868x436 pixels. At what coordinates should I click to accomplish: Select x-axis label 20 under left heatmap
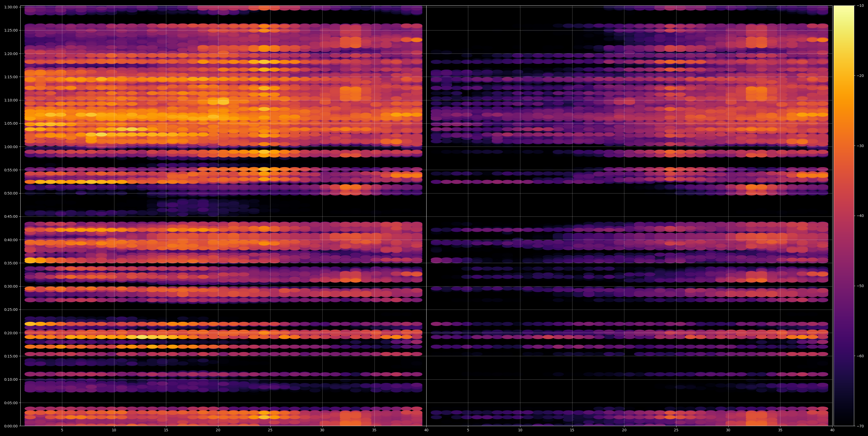pos(218,430)
